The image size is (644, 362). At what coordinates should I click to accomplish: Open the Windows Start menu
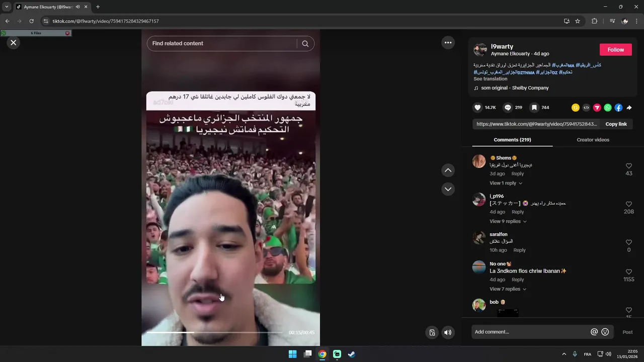coord(292,354)
